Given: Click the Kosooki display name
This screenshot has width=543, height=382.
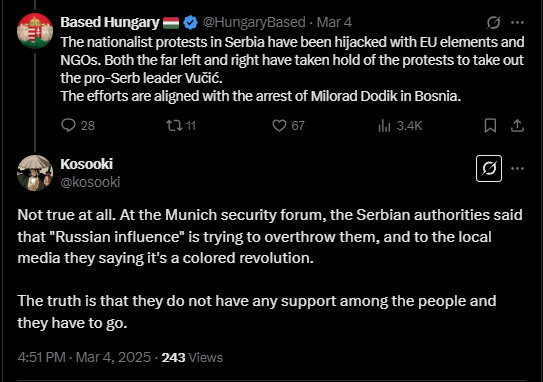Looking at the screenshot, I should tap(87, 164).
